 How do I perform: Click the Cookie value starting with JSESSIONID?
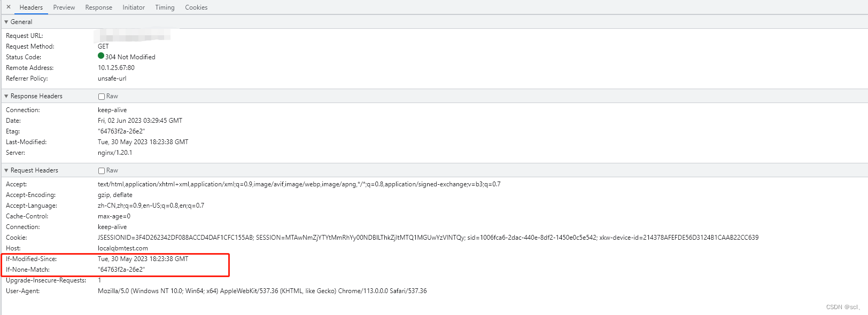coord(428,238)
